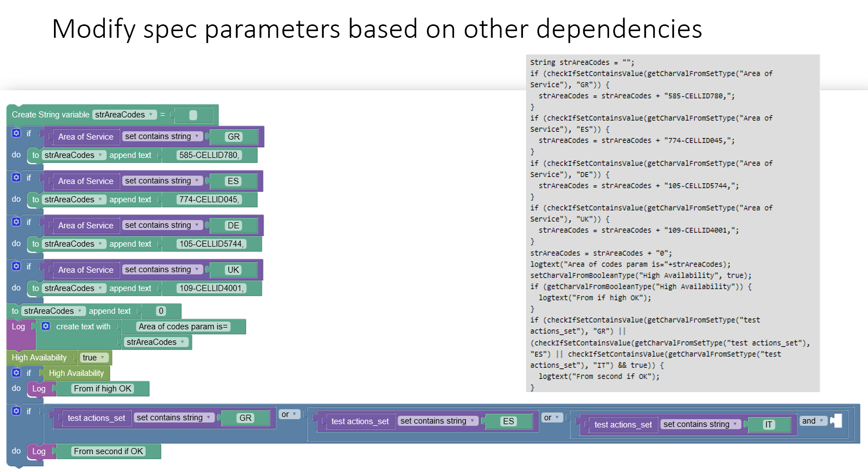Edit the '585-CELLID780,' text field
Screen dimensions: 868x472
tap(209, 155)
